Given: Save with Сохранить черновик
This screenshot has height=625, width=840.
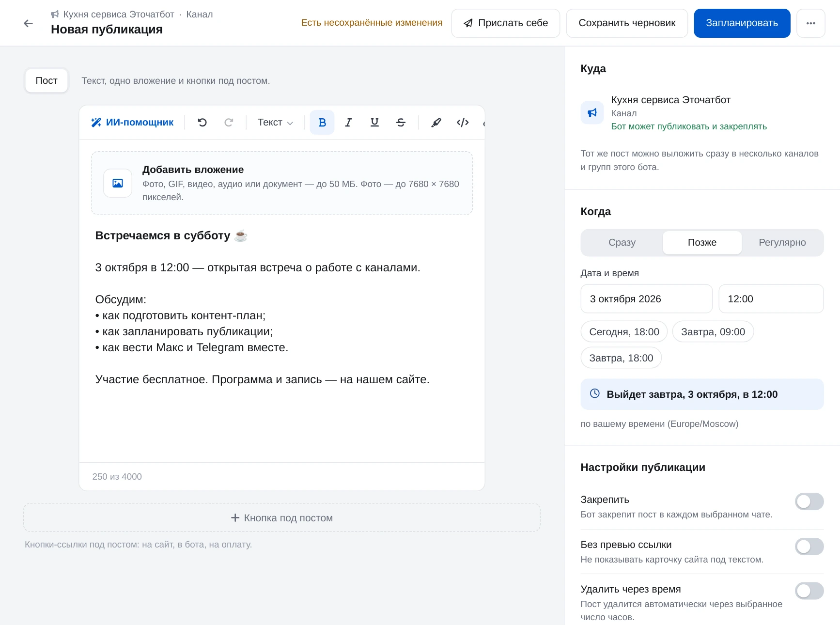Looking at the screenshot, I should click(x=627, y=23).
